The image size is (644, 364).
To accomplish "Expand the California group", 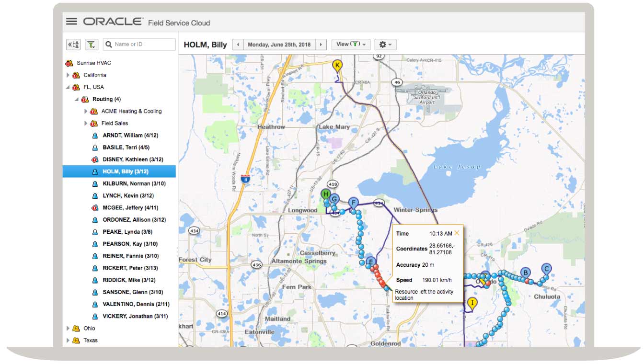I will pyautogui.click(x=68, y=75).
